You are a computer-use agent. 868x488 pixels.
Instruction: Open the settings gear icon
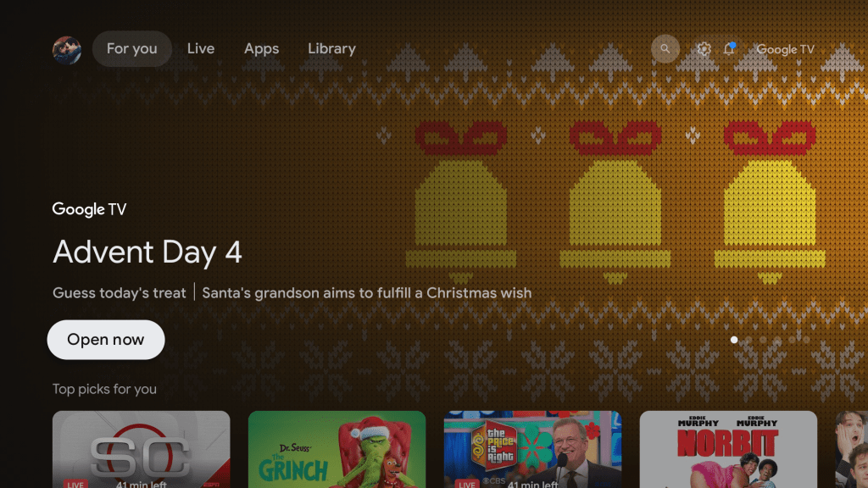click(704, 49)
